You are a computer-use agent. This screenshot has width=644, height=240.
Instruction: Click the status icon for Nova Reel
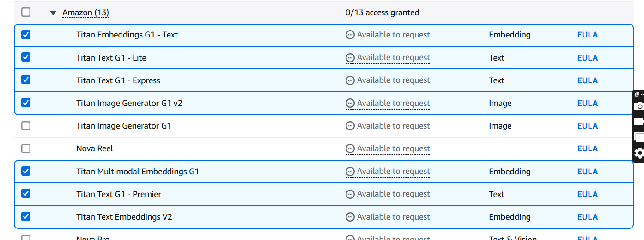350,148
